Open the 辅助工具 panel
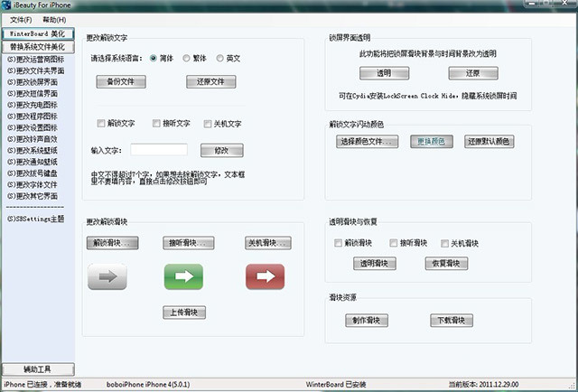The image size is (578, 392). point(38,369)
